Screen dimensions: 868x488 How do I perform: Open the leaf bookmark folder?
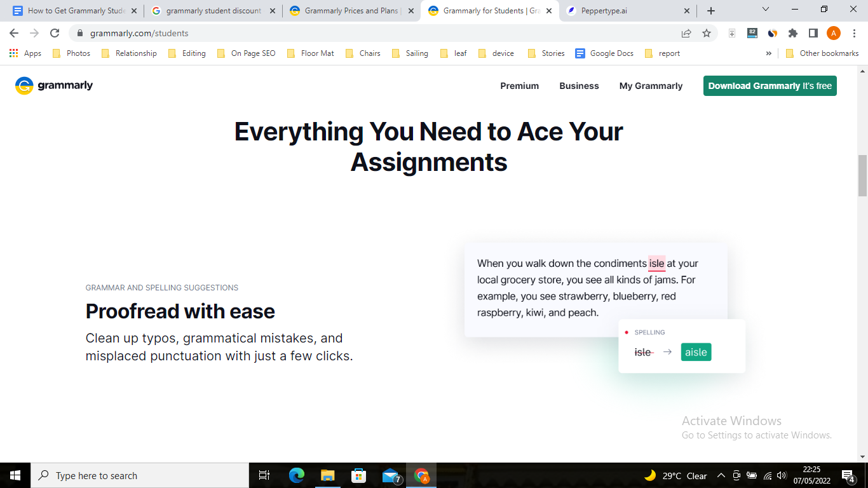pos(453,53)
